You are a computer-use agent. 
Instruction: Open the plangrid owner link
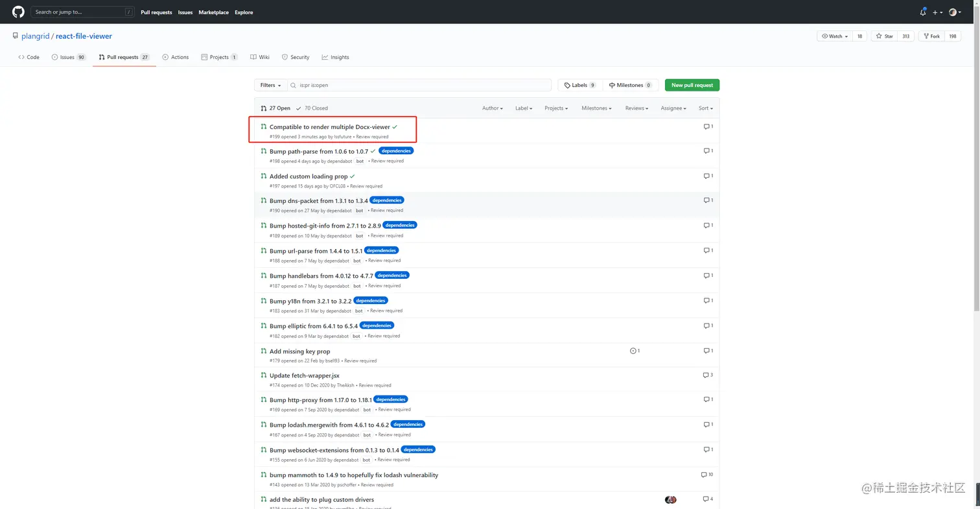pos(35,36)
